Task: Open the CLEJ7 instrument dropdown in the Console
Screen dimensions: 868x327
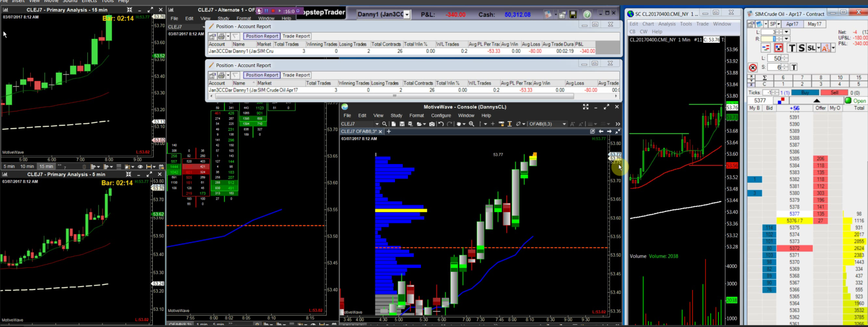Action: click(377, 124)
